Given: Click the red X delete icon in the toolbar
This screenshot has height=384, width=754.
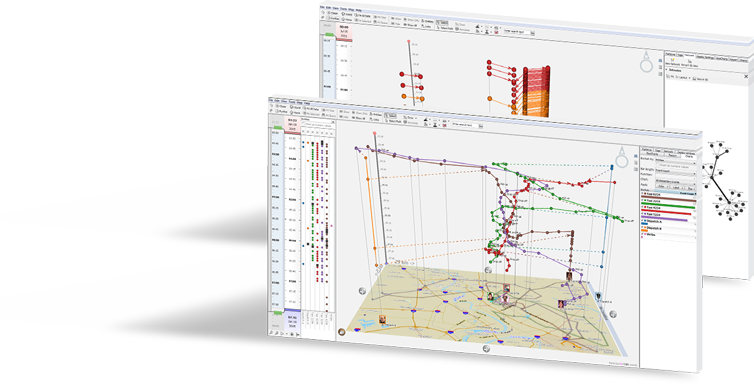Looking at the screenshot, I should pos(445,125).
